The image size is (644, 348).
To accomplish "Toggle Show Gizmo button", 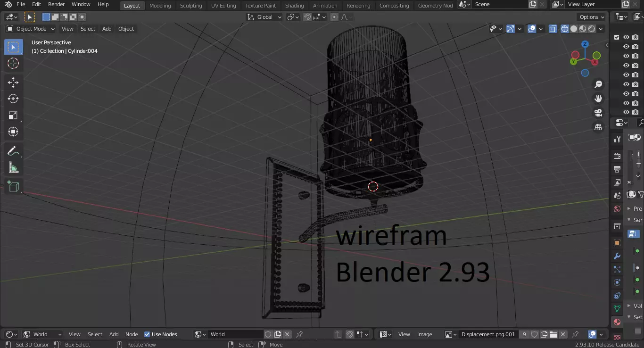I will pyautogui.click(x=510, y=29).
